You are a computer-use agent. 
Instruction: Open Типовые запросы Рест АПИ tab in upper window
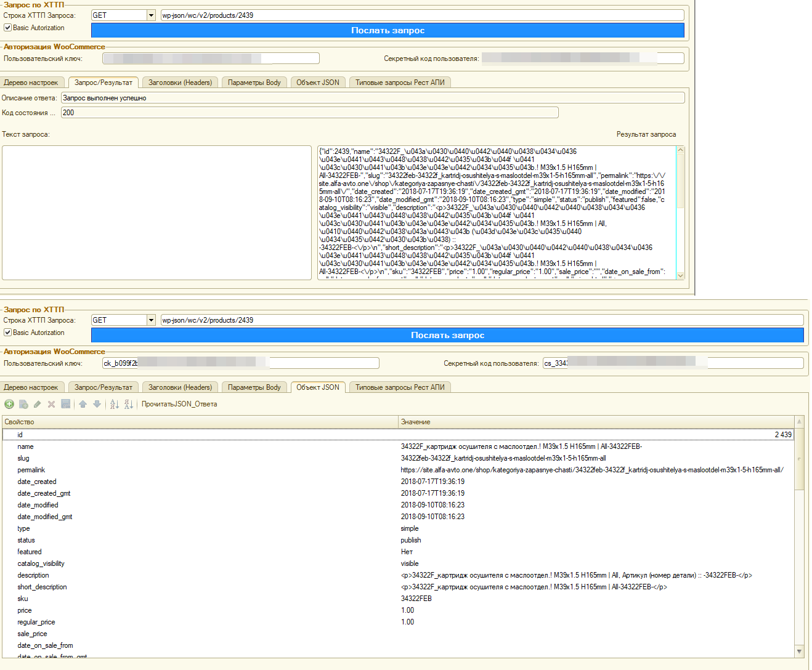400,83
